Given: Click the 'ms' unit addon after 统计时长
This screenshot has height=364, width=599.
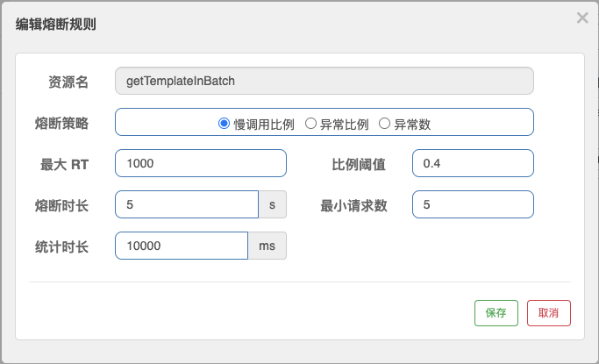Looking at the screenshot, I should [x=267, y=246].
